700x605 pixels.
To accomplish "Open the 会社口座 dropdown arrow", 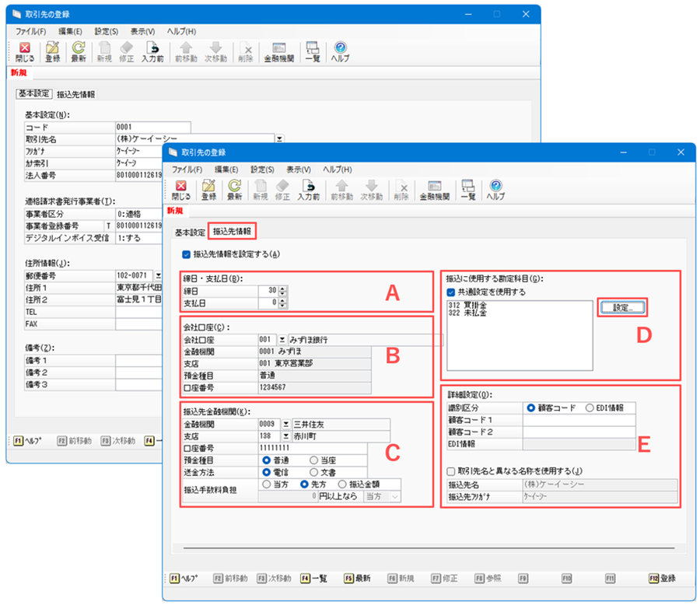I will pyautogui.click(x=285, y=340).
